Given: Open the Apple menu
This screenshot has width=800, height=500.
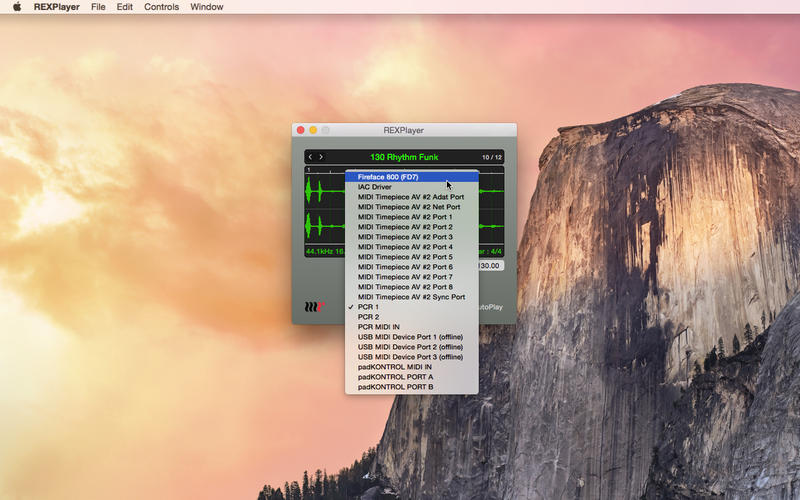Looking at the screenshot, I should (x=17, y=7).
